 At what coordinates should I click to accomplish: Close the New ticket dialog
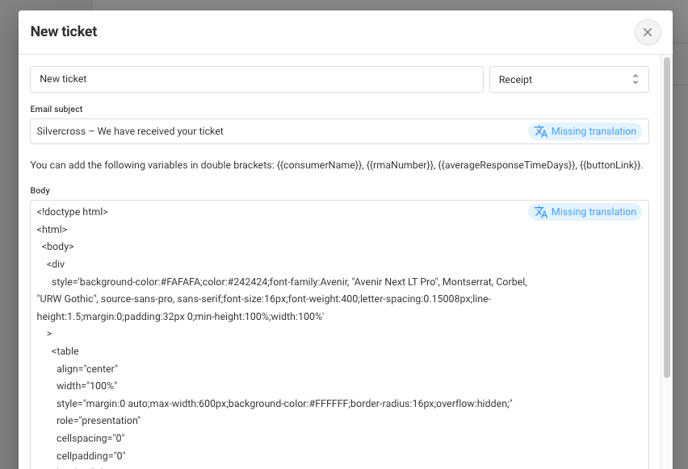click(647, 32)
